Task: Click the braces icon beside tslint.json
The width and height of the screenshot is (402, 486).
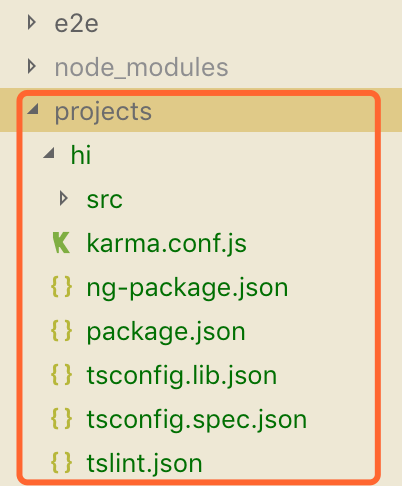Action: (x=61, y=463)
